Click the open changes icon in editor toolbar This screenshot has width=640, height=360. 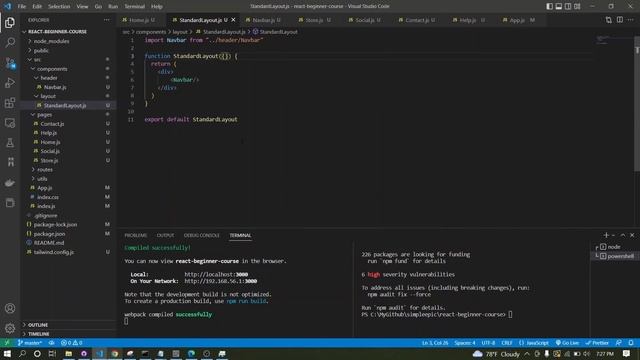609,20
